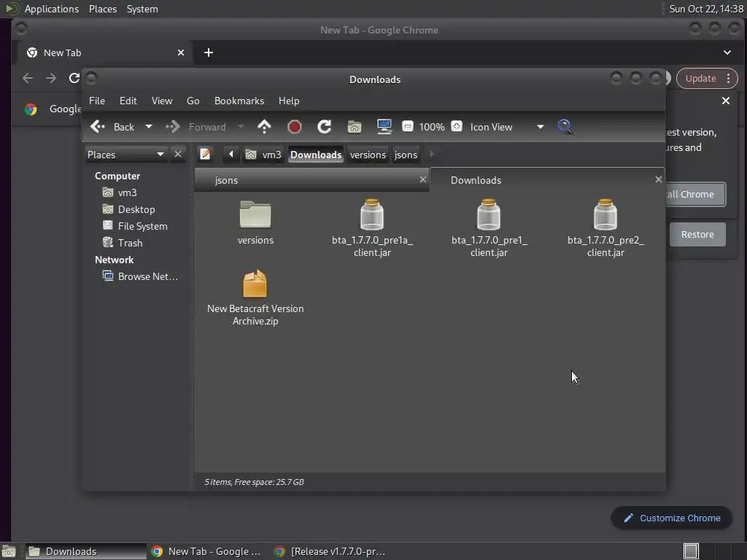Viewport: 747px width, 560px height.
Task: Open Chrome three-dot menu
Action: tap(729, 79)
